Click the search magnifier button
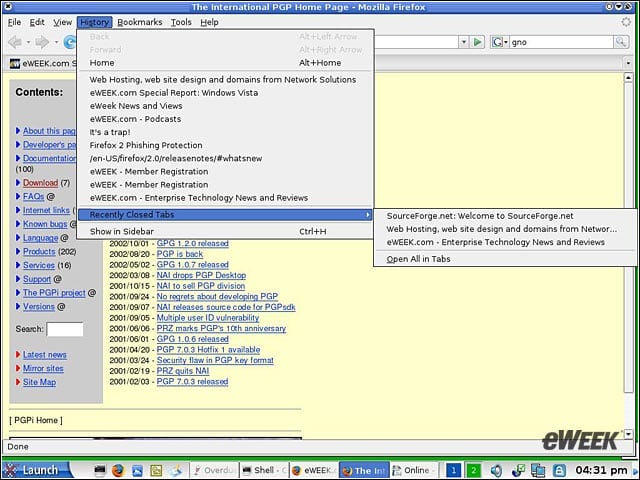640x480 pixels. (x=621, y=42)
